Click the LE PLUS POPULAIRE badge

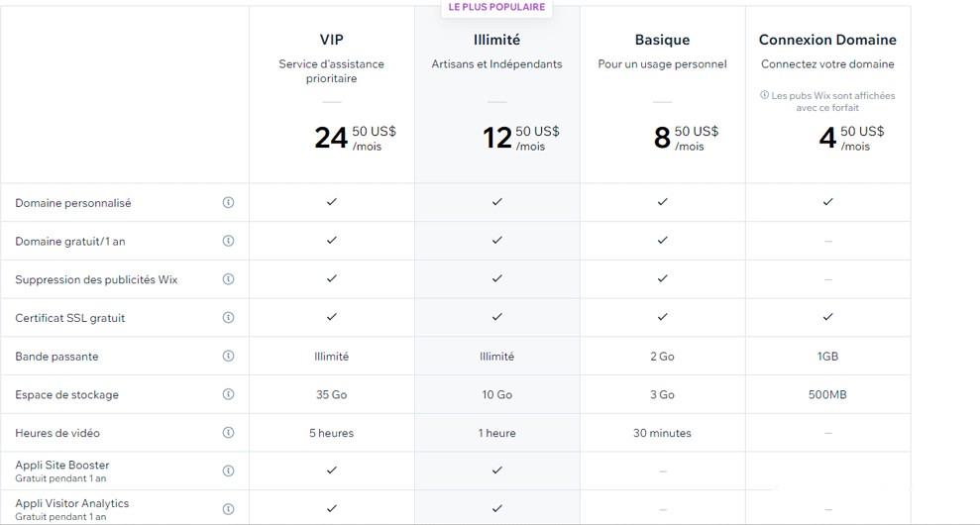click(496, 8)
